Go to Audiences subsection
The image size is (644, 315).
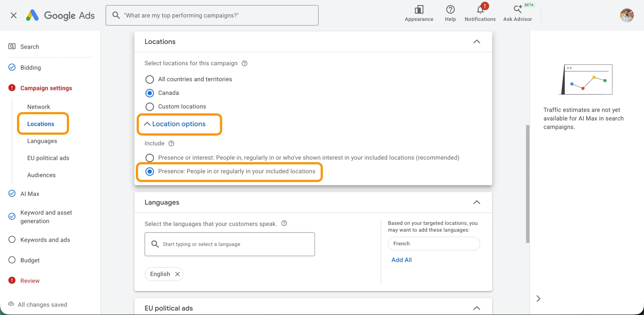pyautogui.click(x=41, y=175)
